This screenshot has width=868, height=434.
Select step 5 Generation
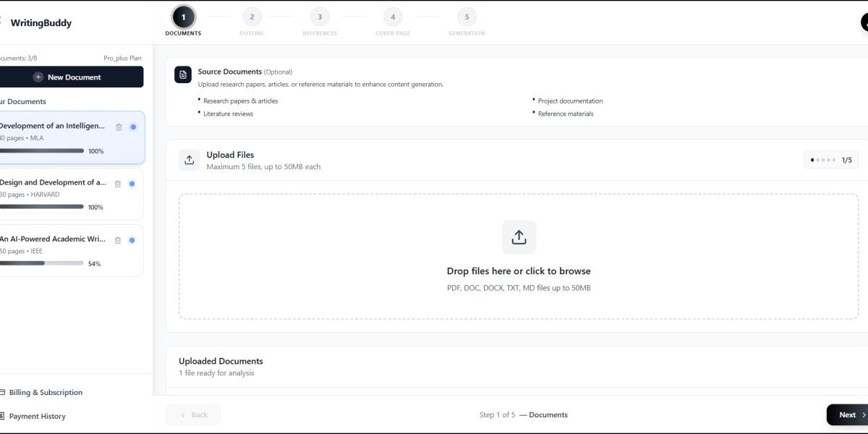coord(467,17)
